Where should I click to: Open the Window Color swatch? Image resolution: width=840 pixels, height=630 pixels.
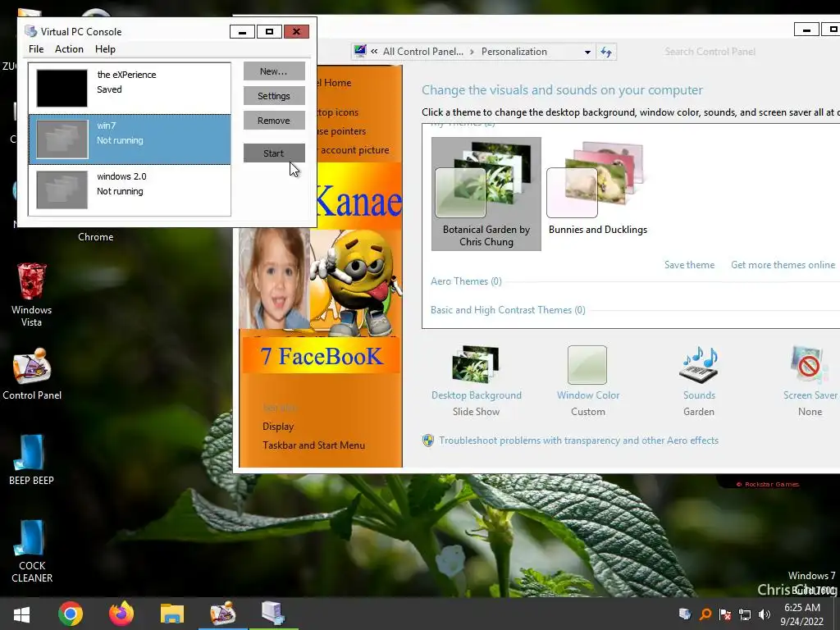click(587, 365)
